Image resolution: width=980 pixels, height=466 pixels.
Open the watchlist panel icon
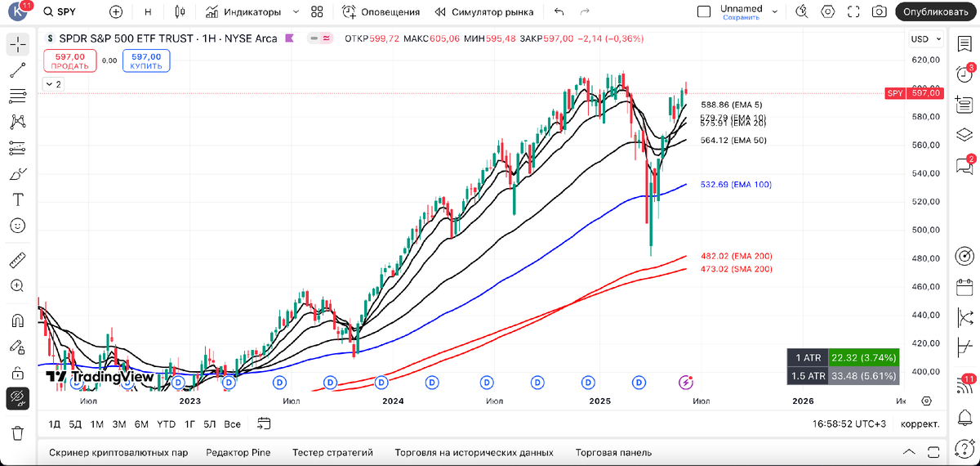click(x=964, y=44)
